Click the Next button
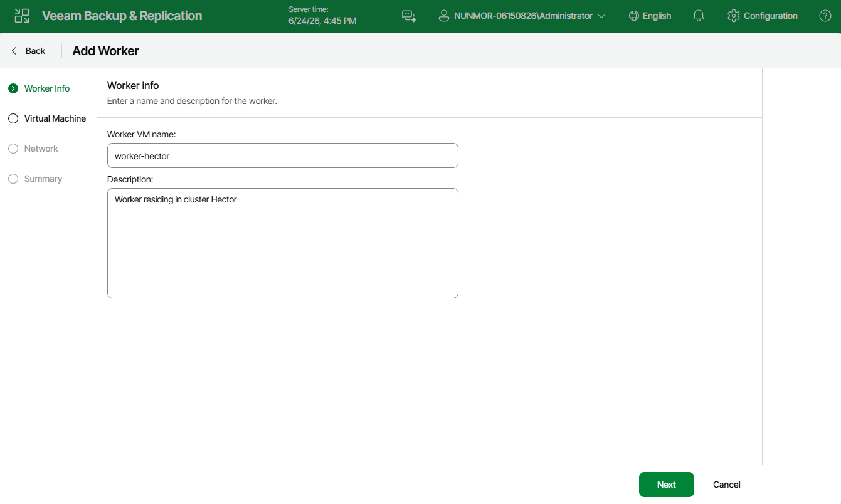This screenshot has width=841, height=504. pos(667,485)
